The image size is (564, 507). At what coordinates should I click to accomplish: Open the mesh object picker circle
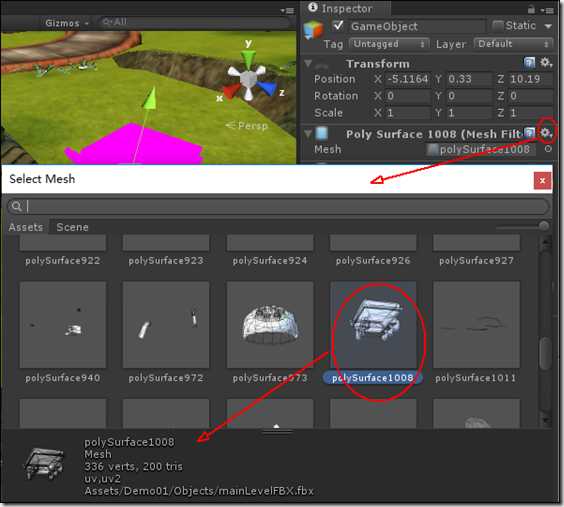coord(548,149)
